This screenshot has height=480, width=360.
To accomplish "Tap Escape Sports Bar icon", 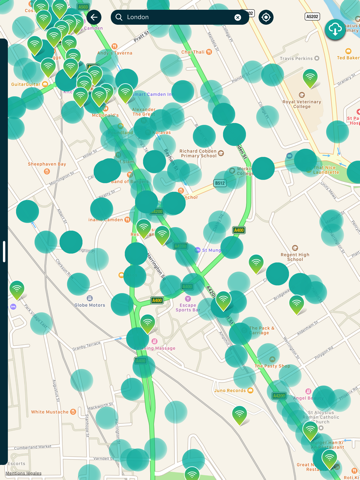I will pyautogui.click(x=188, y=299).
